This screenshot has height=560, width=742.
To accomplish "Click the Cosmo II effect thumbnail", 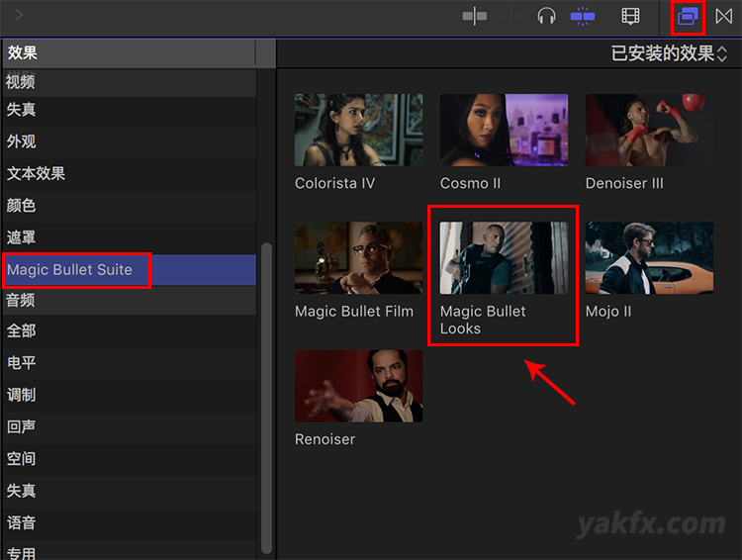I will pyautogui.click(x=504, y=130).
